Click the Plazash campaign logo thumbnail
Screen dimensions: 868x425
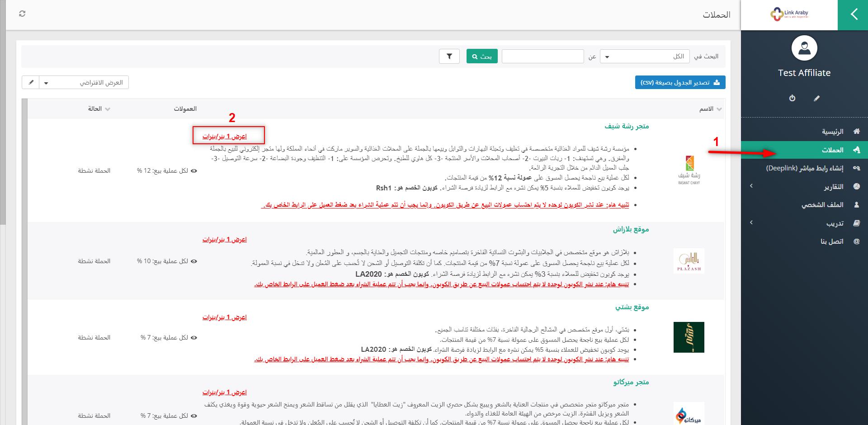689,261
